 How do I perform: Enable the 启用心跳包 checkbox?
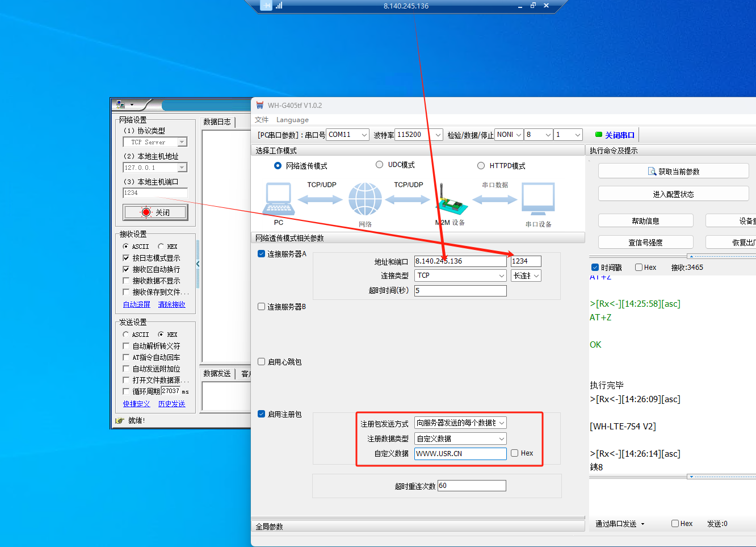pyautogui.click(x=262, y=362)
